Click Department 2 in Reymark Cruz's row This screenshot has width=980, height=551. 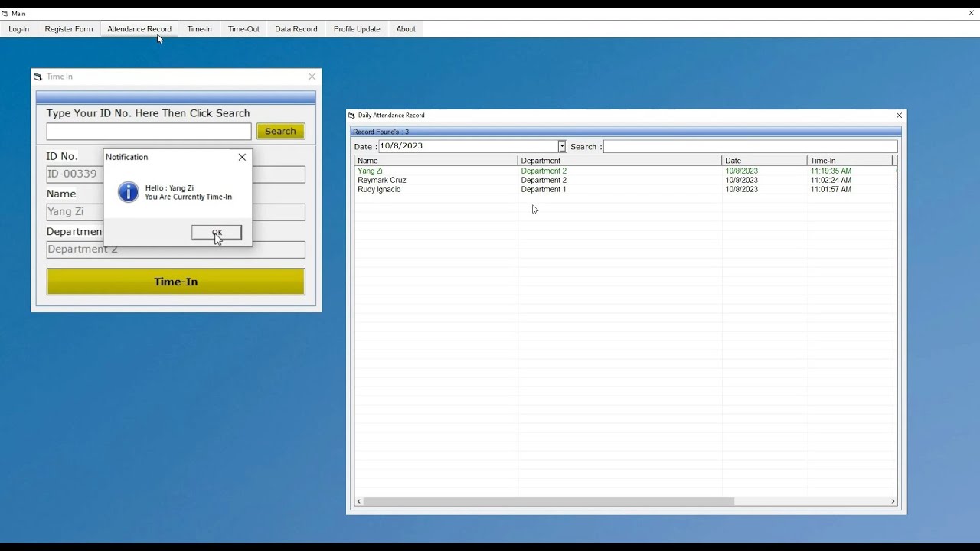[x=544, y=181]
